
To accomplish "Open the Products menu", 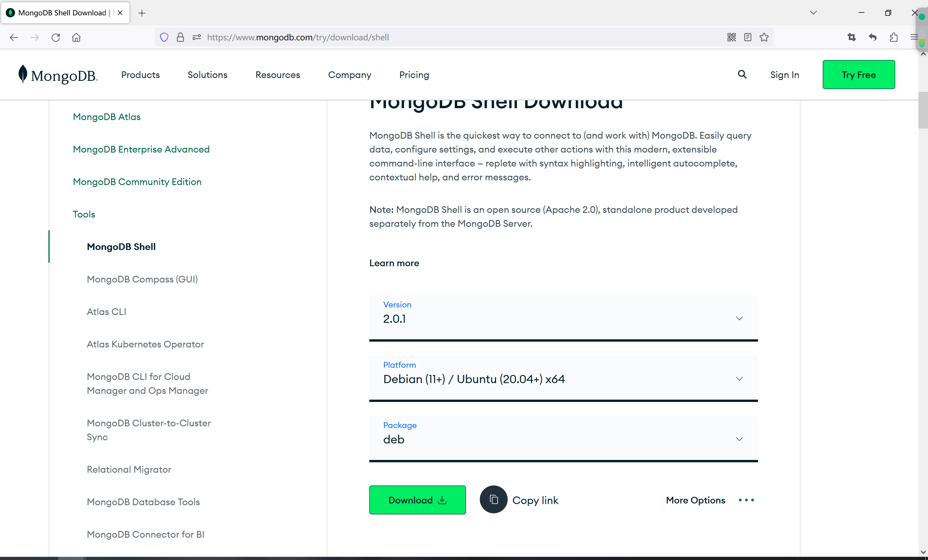I will [140, 75].
